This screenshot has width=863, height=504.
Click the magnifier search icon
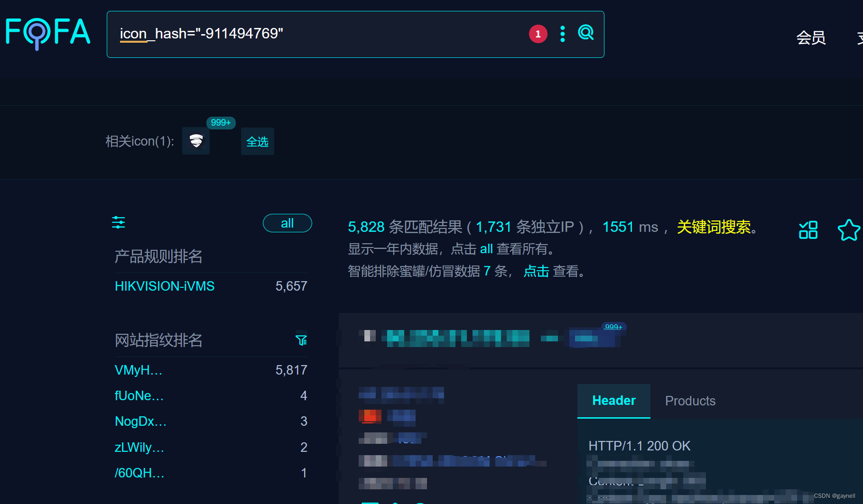point(586,33)
